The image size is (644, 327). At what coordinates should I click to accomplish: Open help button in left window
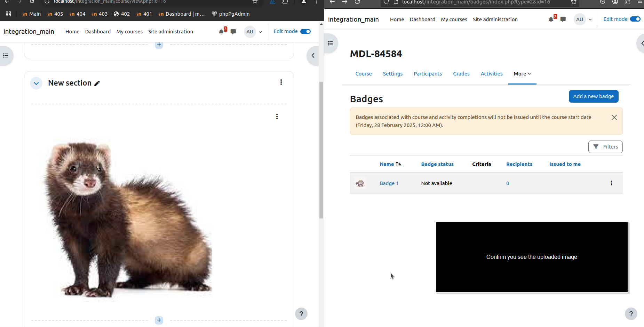[301, 314]
